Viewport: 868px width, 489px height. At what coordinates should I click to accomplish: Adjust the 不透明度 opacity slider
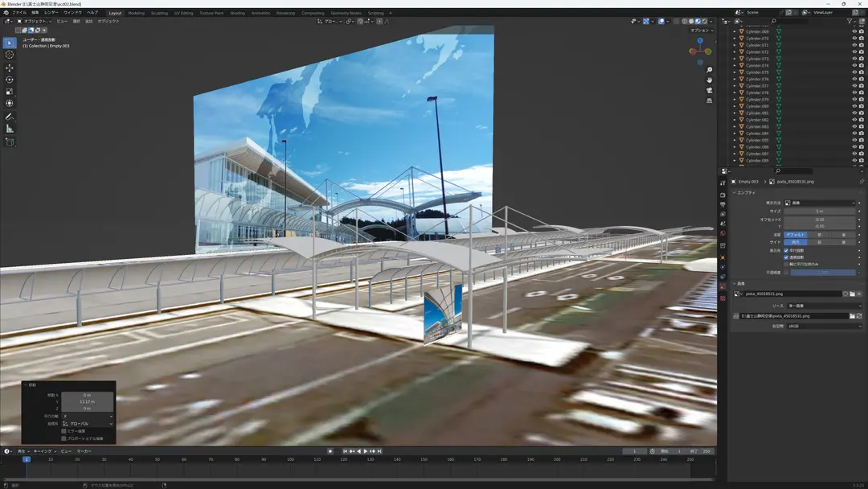[x=823, y=273]
